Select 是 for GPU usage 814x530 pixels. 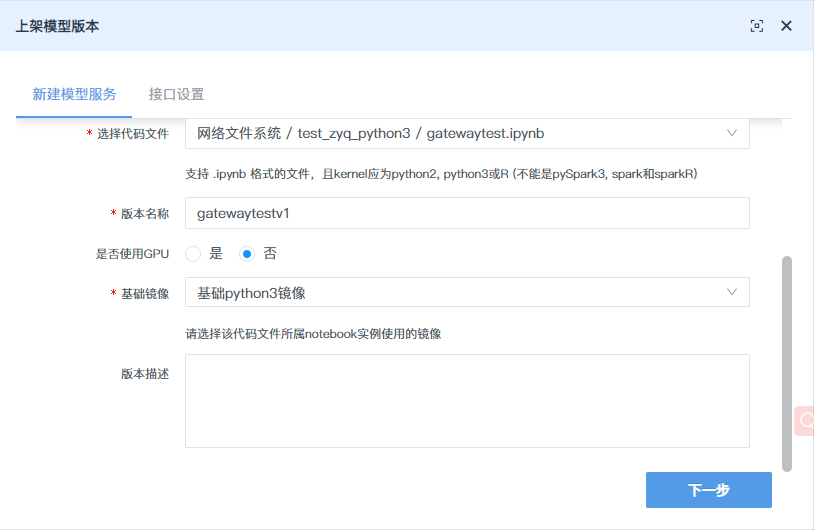tap(193, 254)
